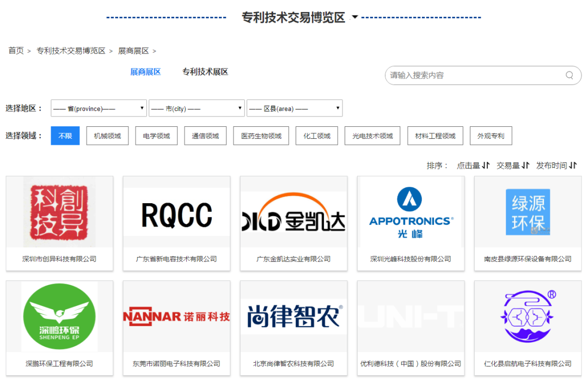The image size is (588, 379).
Task: Click the search magnifier icon
Action: (x=569, y=75)
